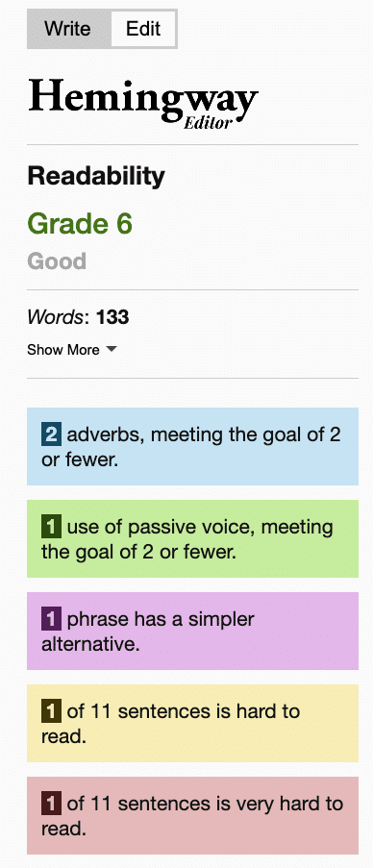Click the blue adverbs count badge
This screenshot has height=868, width=373.
tap(51, 434)
